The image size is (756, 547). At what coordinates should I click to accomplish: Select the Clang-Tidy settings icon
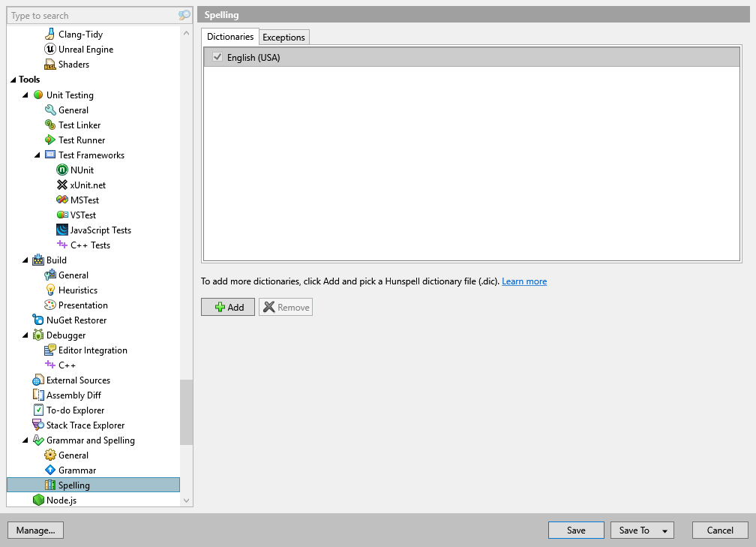[49, 34]
